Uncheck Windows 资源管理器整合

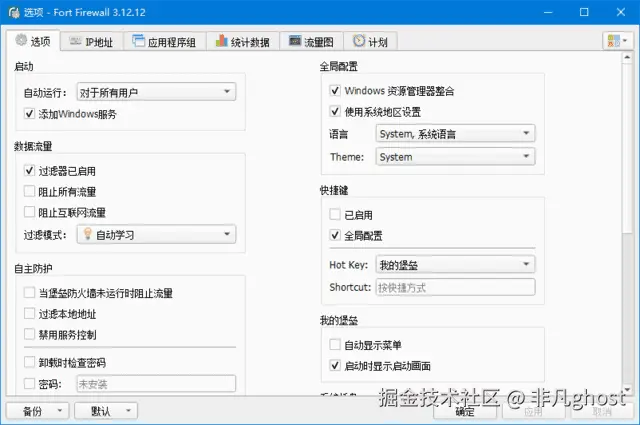(x=335, y=90)
